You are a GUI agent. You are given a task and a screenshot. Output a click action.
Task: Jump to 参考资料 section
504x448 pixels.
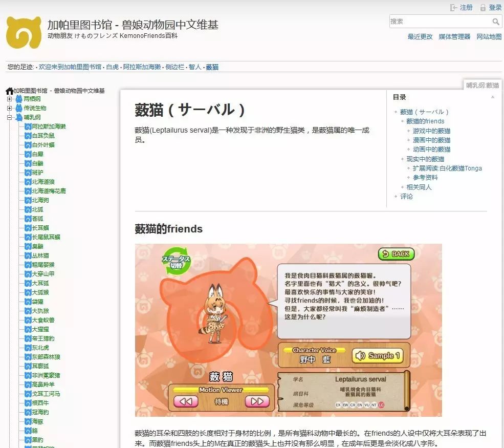(425, 178)
